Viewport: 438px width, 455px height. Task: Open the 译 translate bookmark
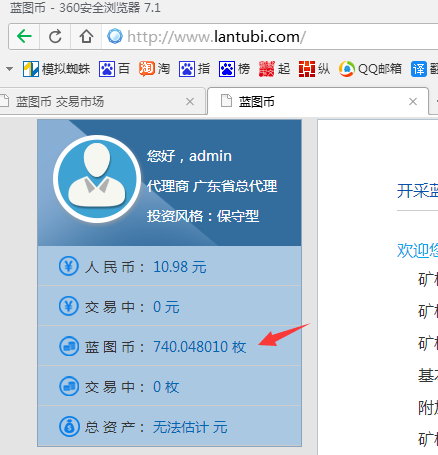424,69
